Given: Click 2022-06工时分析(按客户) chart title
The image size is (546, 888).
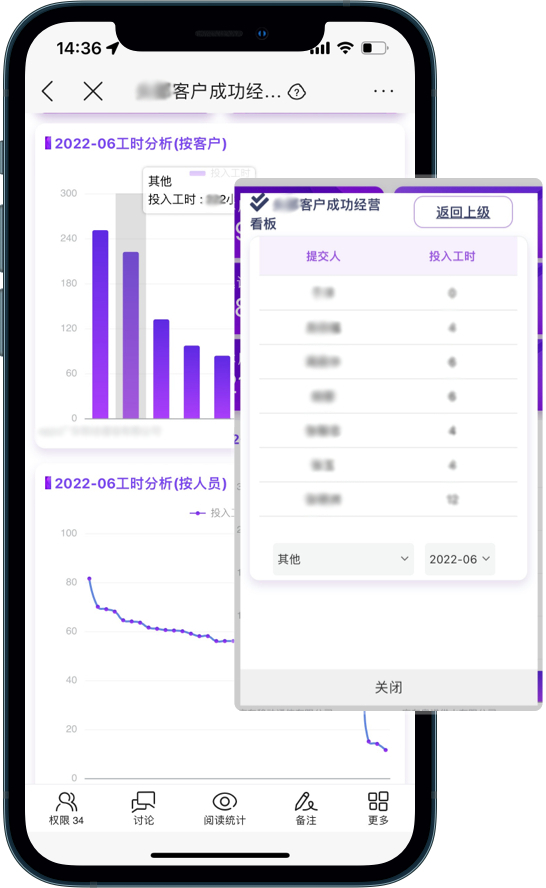Looking at the screenshot, I should (x=140, y=143).
